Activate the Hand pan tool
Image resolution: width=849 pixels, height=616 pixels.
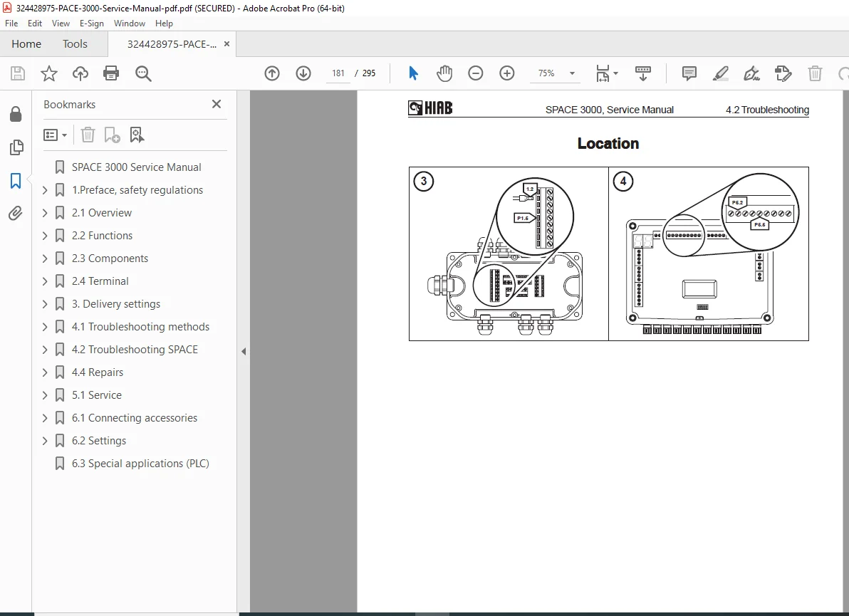[444, 73]
